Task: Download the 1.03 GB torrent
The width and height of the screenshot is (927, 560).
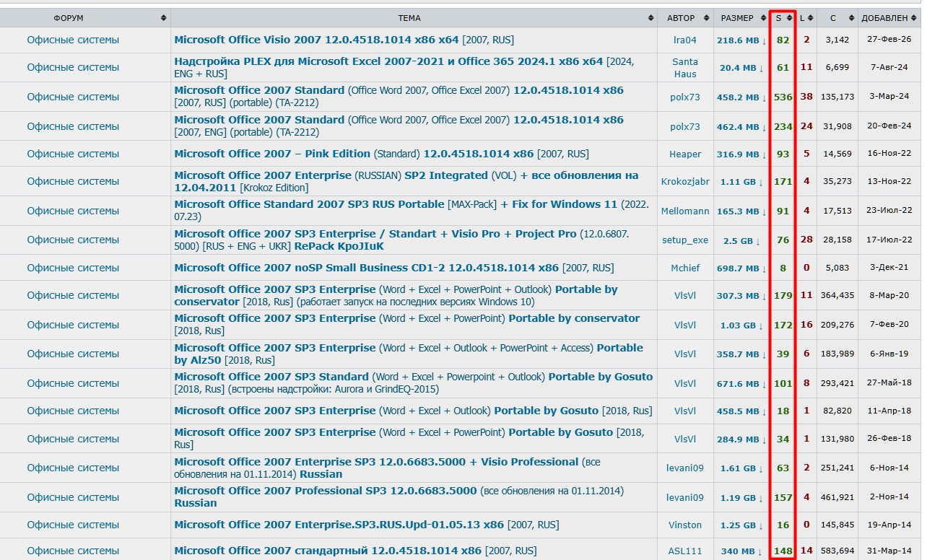Action: pos(741,325)
